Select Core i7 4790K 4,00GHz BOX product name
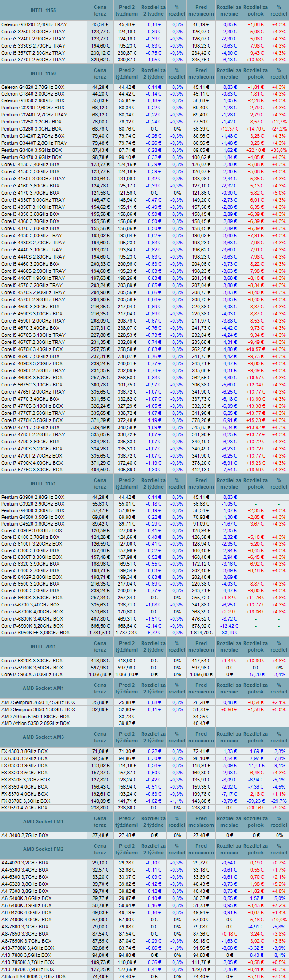 pyautogui.click(x=32, y=463)
